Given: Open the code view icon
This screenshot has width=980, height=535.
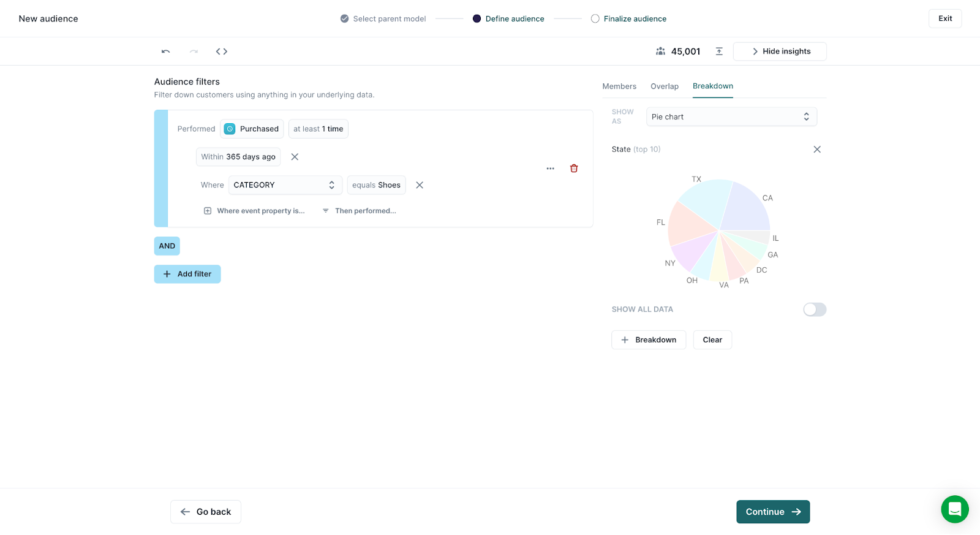Looking at the screenshot, I should 222,51.
